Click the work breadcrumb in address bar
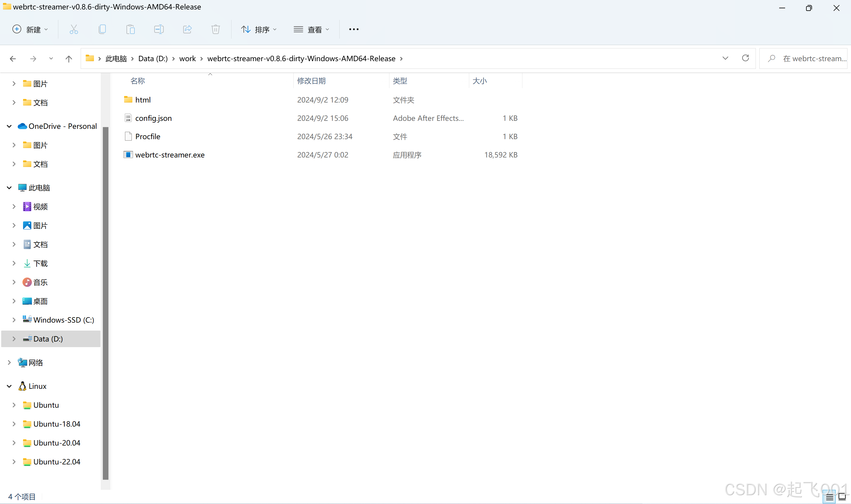Image resolution: width=851 pixels, height=504 pixels. (x=187, y=59)
